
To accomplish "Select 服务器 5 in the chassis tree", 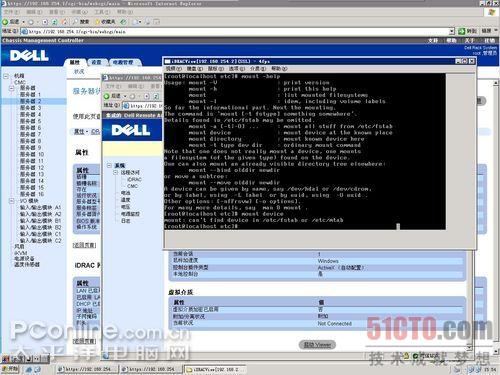I will point(30,121).
